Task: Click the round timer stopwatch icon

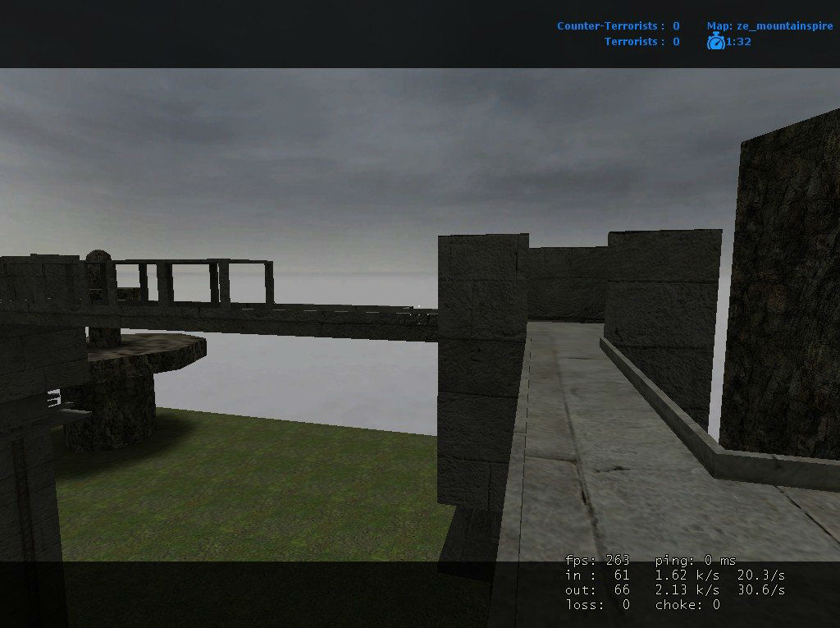Action: 715,41
